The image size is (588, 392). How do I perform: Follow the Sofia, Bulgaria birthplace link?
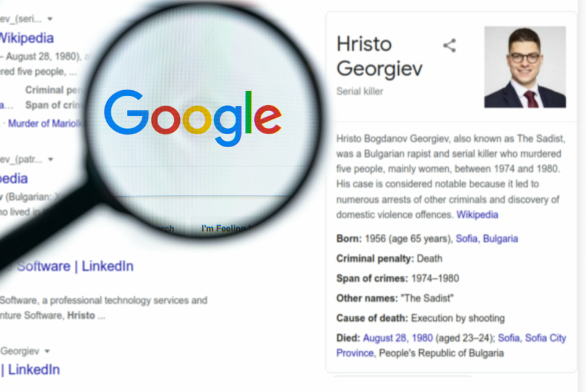point(487,239)
